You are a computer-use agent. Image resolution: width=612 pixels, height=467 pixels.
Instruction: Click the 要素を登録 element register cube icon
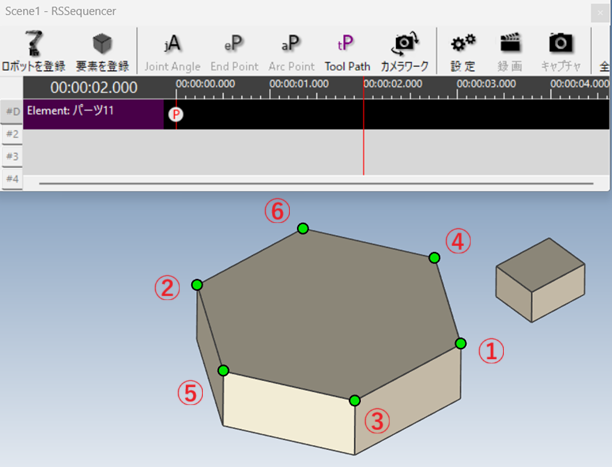(101, 44)
